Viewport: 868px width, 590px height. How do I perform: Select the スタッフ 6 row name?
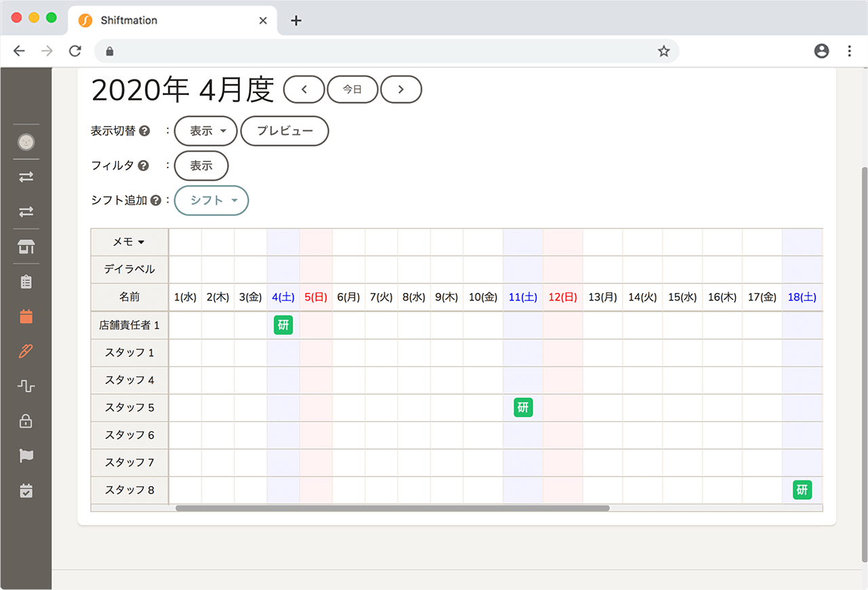(130, 435)
